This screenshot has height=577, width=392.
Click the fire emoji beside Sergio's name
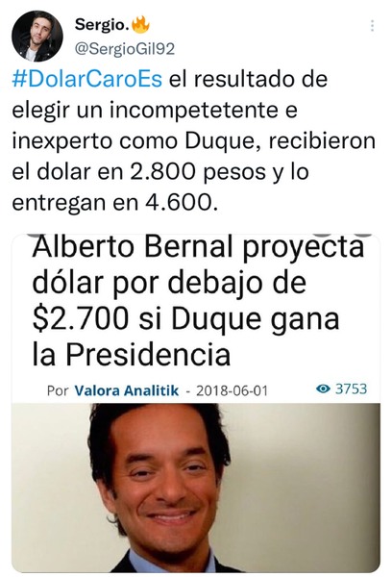pyautogui.click(x=141, y=25)
